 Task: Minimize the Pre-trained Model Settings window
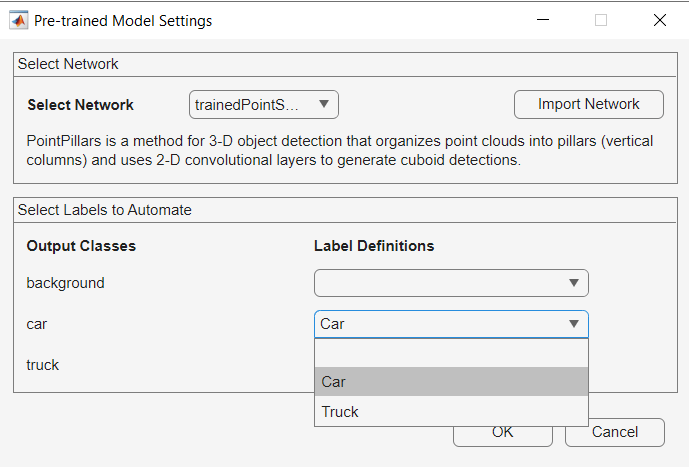pos(543,20)
